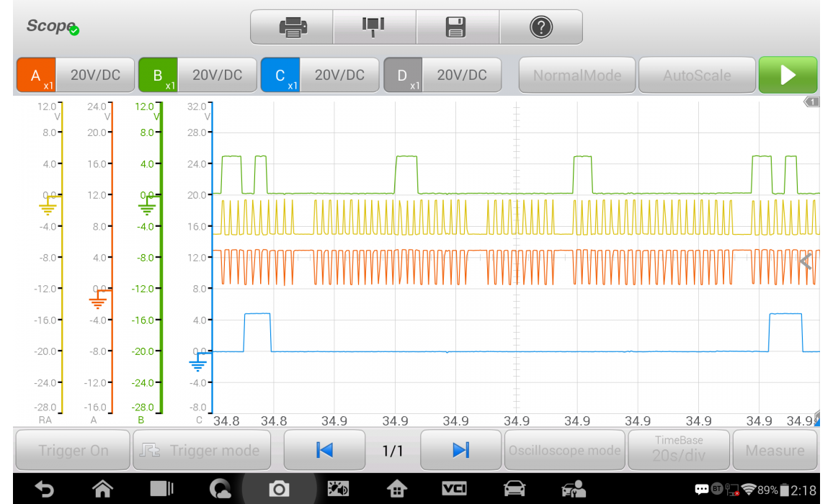Tap the print icon in top toolbar
Viewport: 833px width, 504px height.
point(292,27)
